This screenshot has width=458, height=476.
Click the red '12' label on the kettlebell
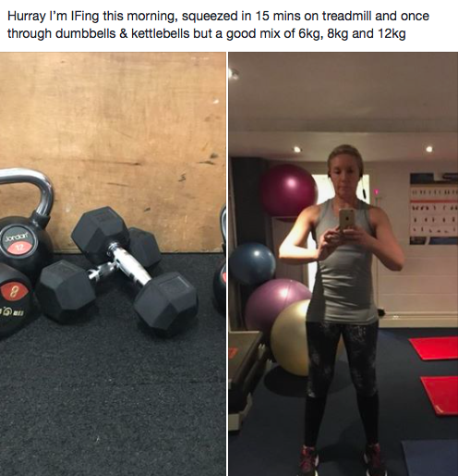19,247
